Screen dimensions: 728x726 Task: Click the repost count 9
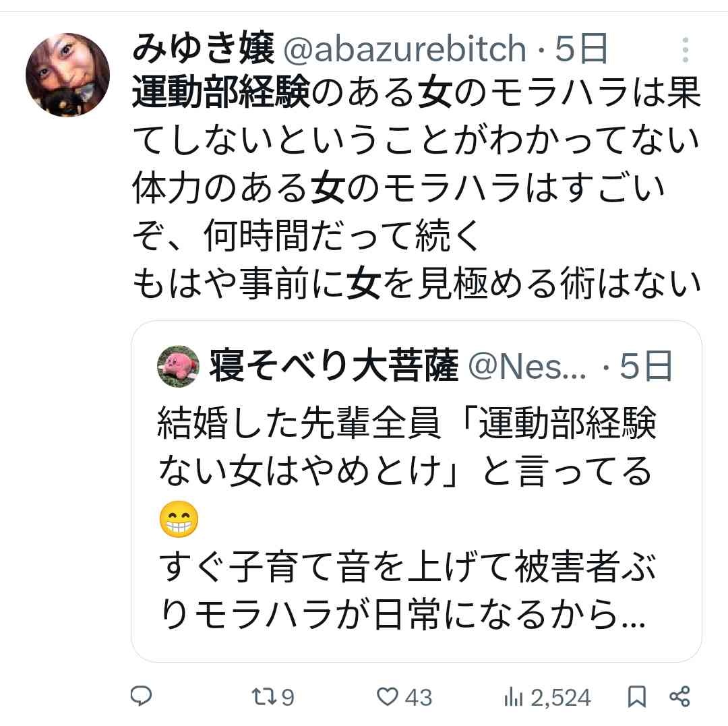coord(287,697)
